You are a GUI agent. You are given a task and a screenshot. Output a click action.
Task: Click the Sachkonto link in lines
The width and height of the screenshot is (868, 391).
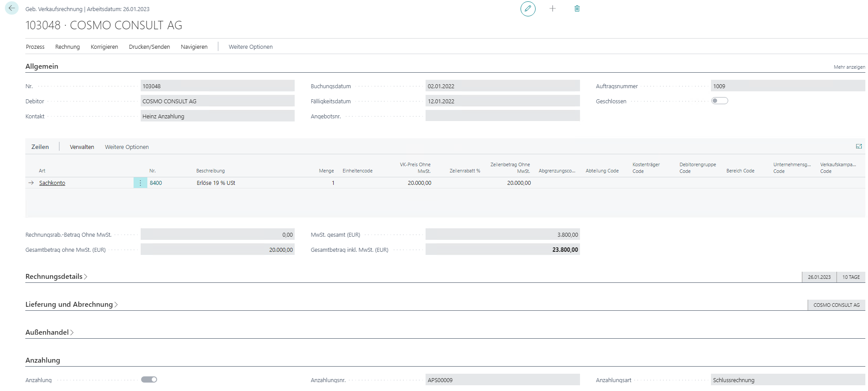pos(52,183)
